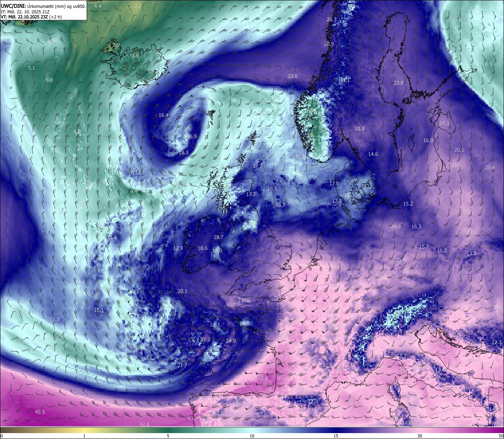Click the VT valid time 23Z line
504x439 pixels.
point(31,17)
